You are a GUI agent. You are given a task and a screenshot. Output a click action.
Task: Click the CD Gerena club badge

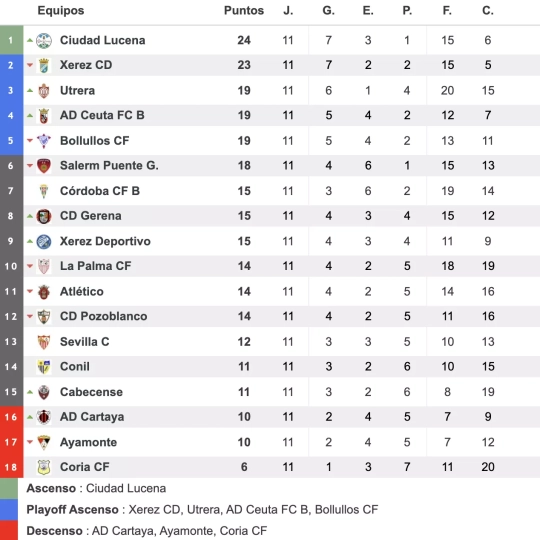pos(44,216)
